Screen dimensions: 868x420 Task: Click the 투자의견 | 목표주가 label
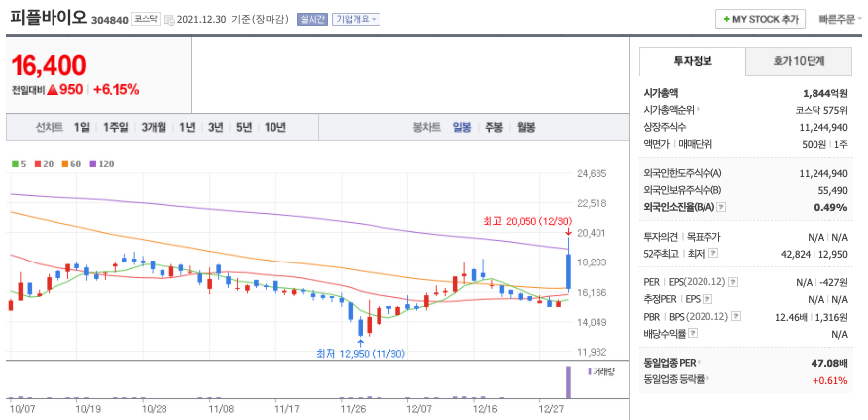[x=682, y=237]
